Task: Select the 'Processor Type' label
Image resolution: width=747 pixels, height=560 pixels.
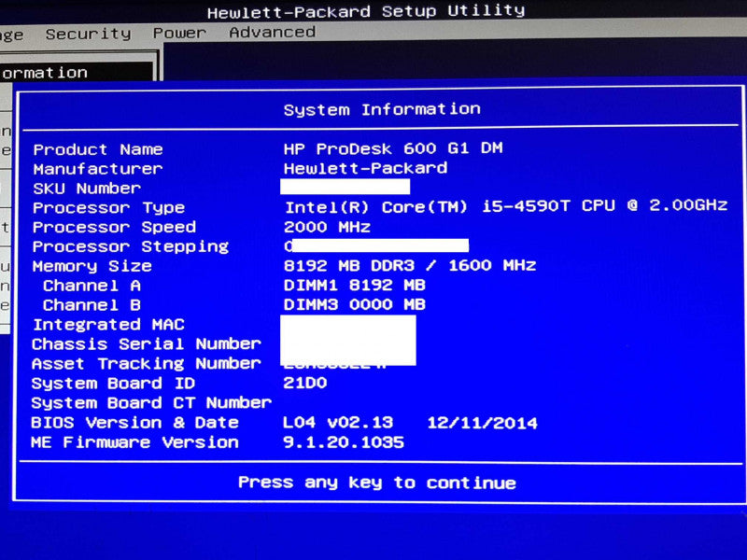Action: click(108, 207)
